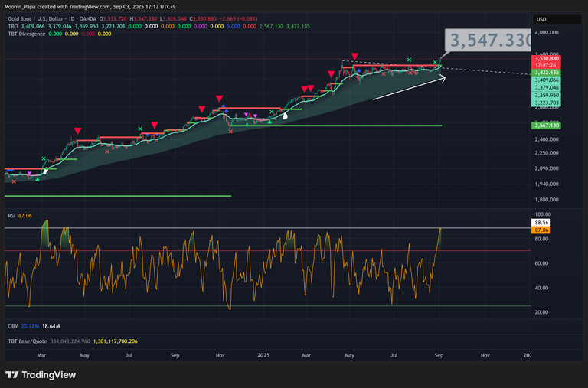588x388 pixels.
Task: Click the 20.00 RSI scale value
Action: pyautogui.click(x=541, y=312)
